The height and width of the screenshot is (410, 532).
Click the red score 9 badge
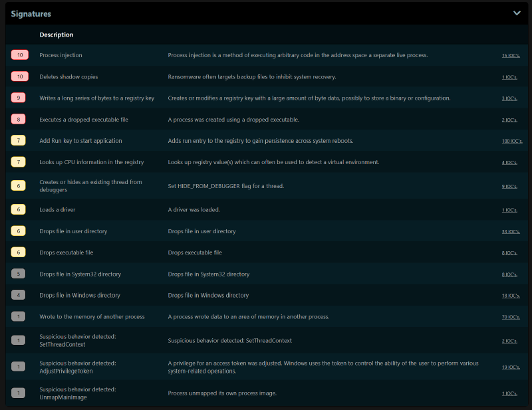(19, 98)
